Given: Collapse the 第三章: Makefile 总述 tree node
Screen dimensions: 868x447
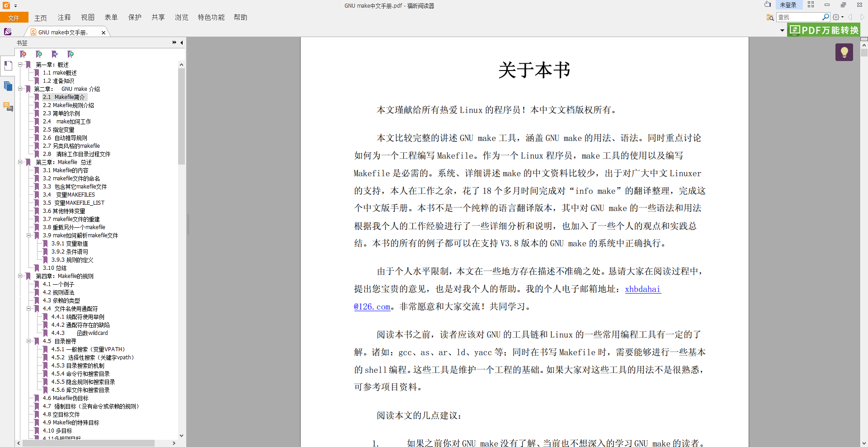Looking at the screenshot, I should (20, 162).
